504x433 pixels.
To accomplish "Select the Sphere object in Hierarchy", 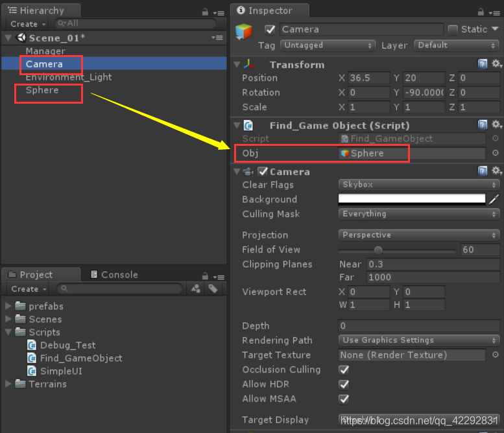I will click(x=42, y=90).
